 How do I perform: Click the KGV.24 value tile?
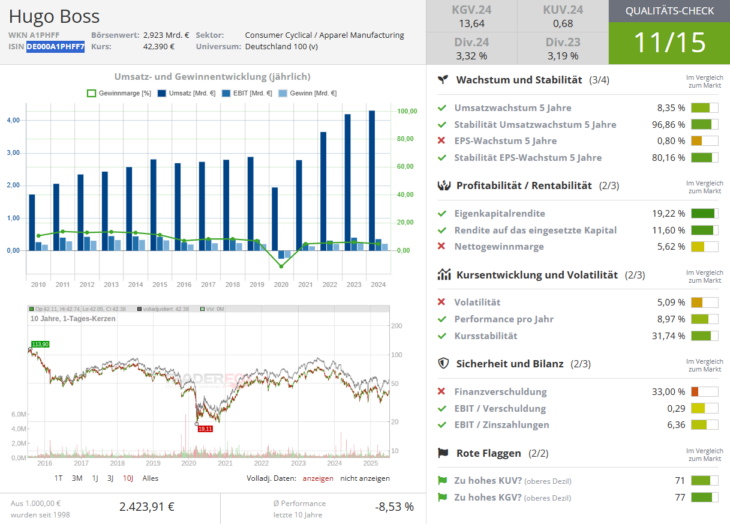(x=472, y=16)
